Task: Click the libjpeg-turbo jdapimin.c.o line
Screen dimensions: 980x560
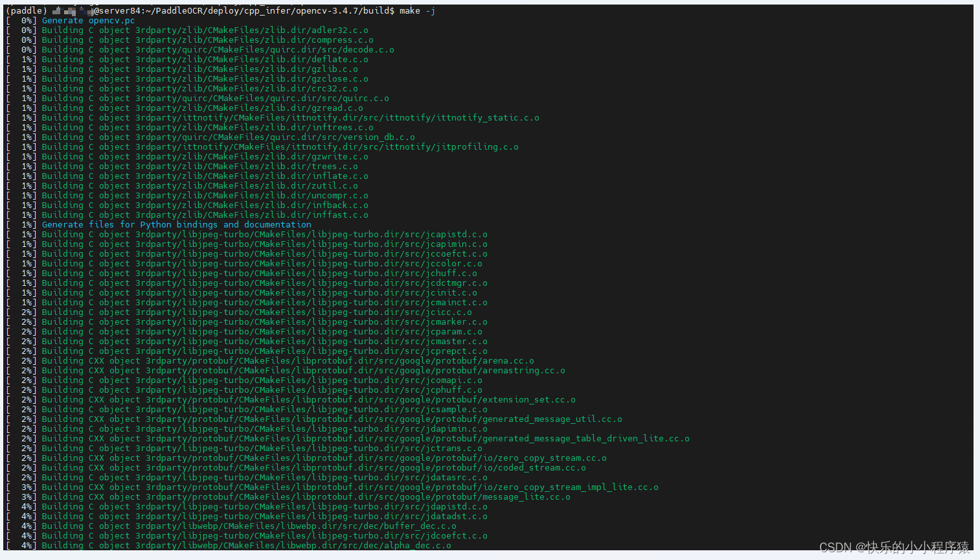Action: [x=247, y=428]
